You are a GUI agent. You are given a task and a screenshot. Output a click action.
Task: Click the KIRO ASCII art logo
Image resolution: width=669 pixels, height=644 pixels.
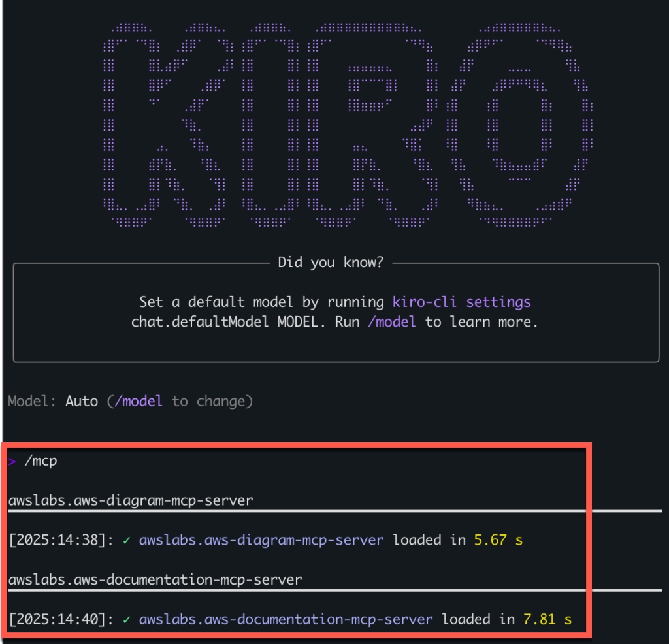coord(348,125)
